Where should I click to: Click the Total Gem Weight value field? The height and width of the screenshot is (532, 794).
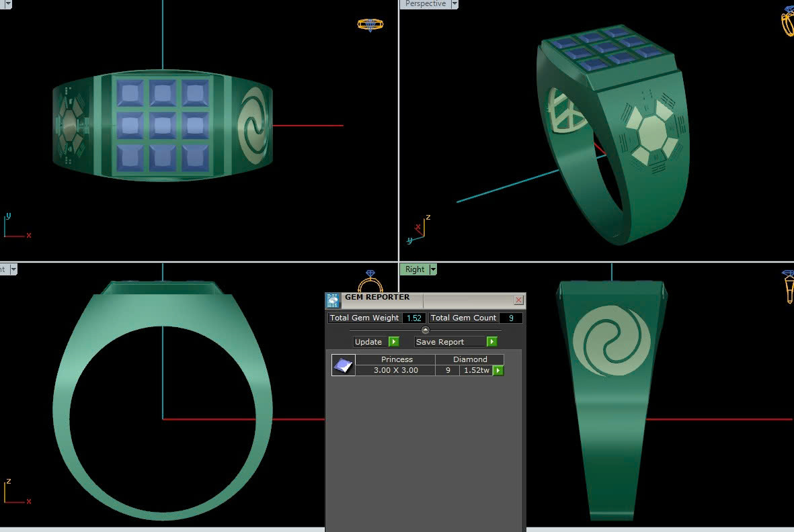pos(413,318)
